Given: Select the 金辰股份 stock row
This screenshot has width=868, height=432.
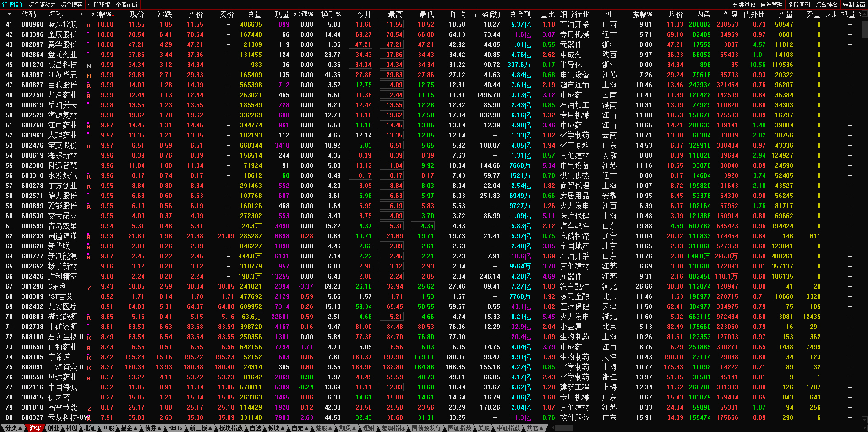Looking at the screenshot, I should [x=63, y=34].
